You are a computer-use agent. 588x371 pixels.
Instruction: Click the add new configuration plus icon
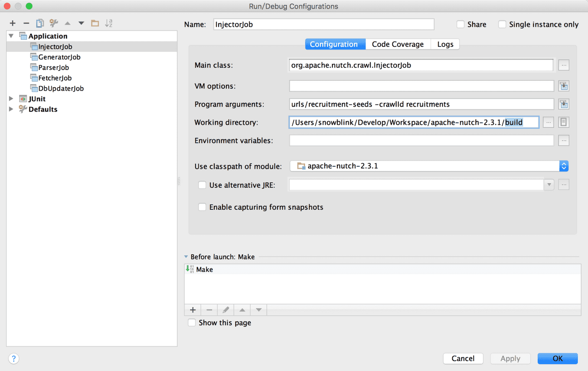[13, 23]
